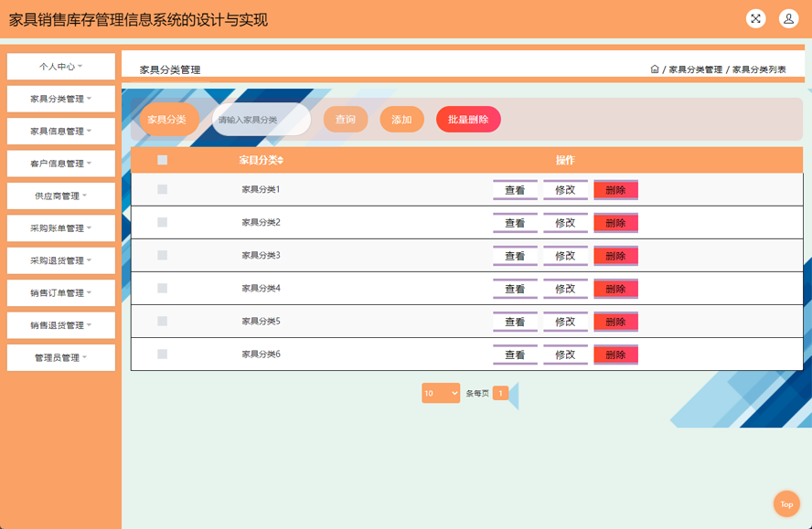Click the 家具分类4 table cell
812x529 pixels.
[261, 289]
